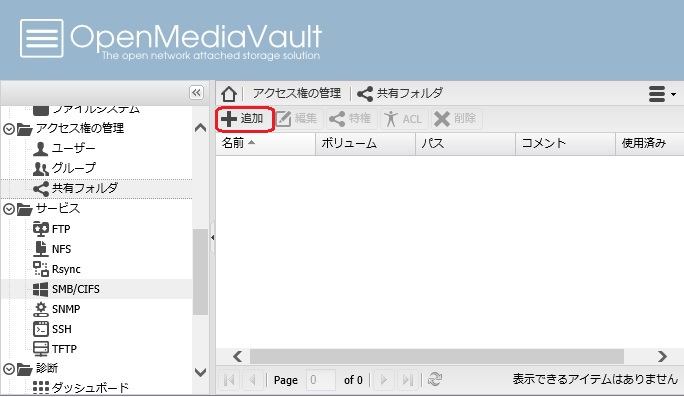The height and width of the screenshot is (397, 684).
Task: Open the ACL button
Action: pos(403,119)
